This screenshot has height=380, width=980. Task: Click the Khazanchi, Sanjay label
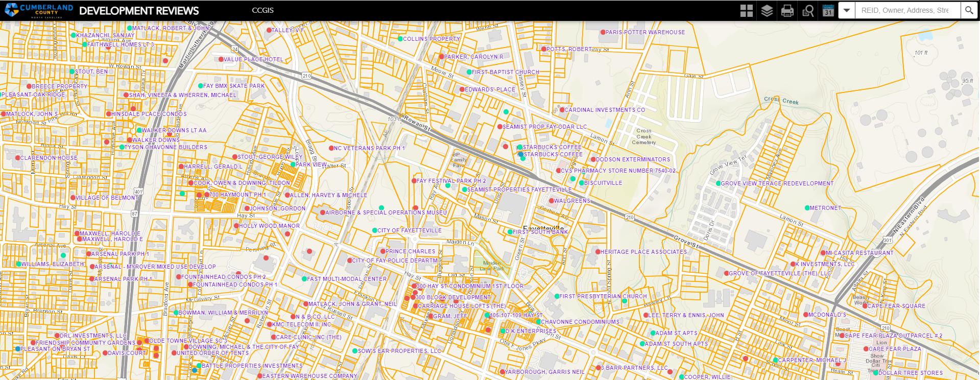point(105,35)
